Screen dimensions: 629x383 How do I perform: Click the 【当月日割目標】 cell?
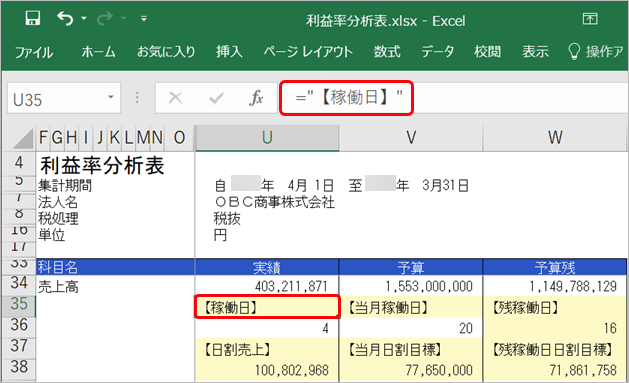pyautogui.click(x=411, y=349)
